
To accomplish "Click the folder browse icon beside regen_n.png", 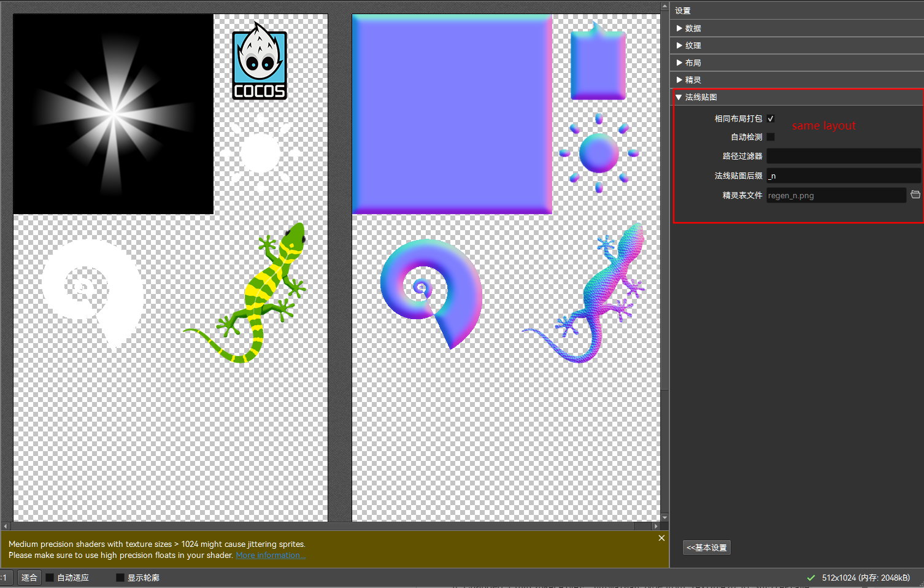I will pos(915,195).
